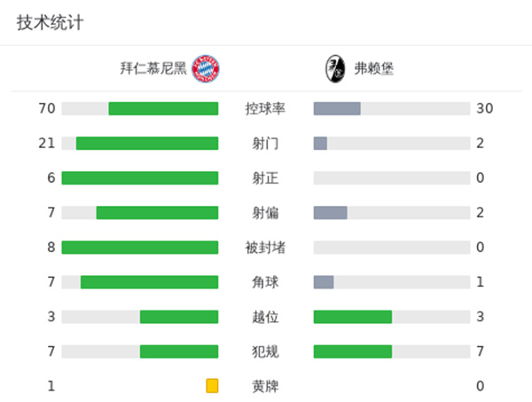This screenshot has height=402, width=532.
Task: Click the 射正 stat label
Action: [265, 177]
